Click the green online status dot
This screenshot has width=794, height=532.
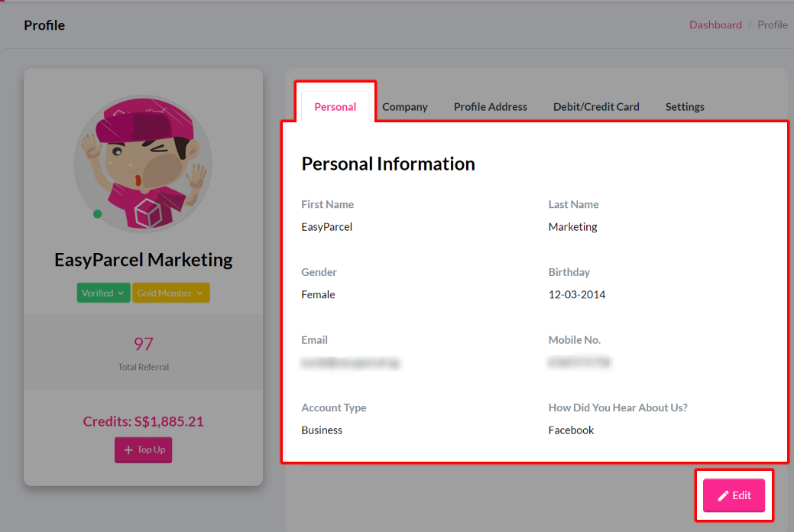98,214
